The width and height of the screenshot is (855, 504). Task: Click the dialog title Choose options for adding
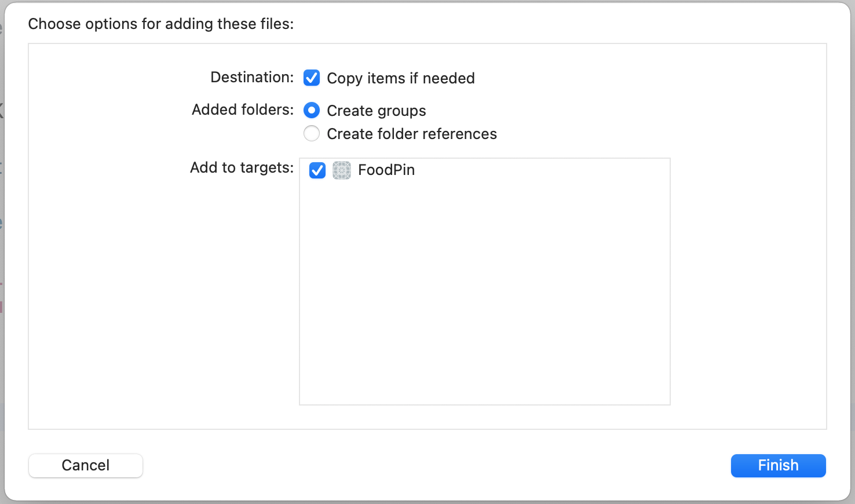coord(160,24)
